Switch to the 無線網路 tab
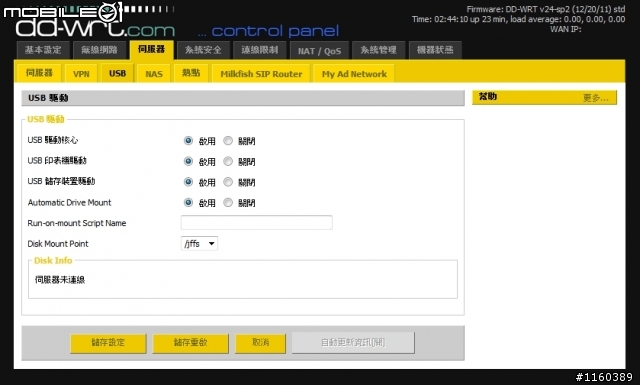This screenshot has width=640, height=385. [x=99, y=50]
